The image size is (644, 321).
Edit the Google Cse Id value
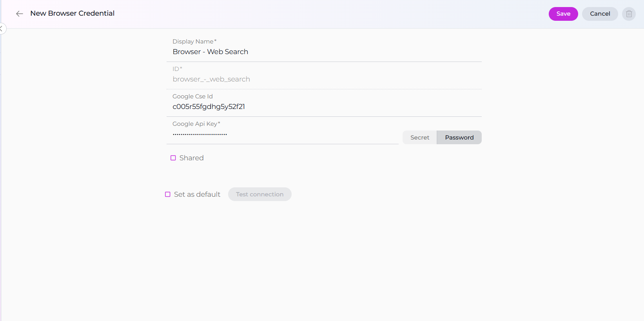[x=209, y=107]
